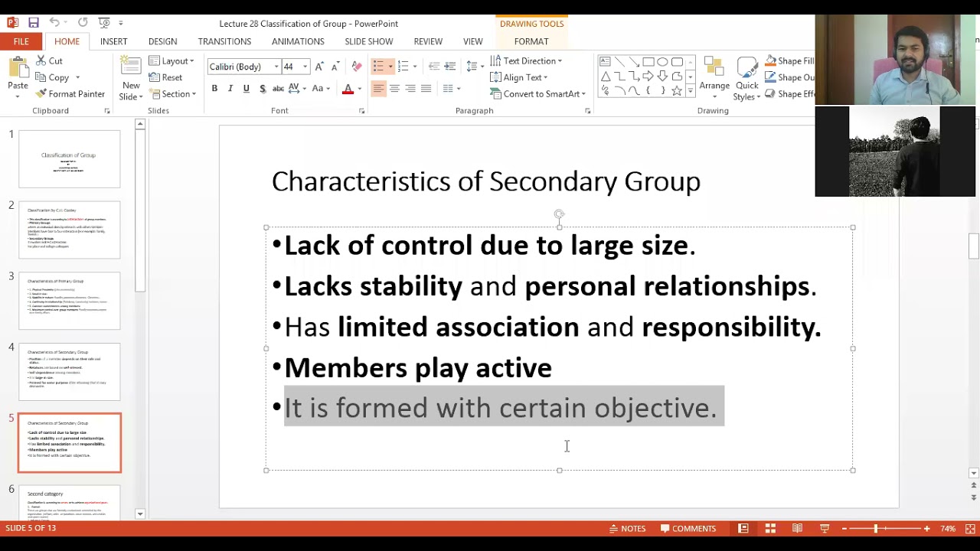Decrease the font size
The image size is (980, 551).
(x=335, y=67)
